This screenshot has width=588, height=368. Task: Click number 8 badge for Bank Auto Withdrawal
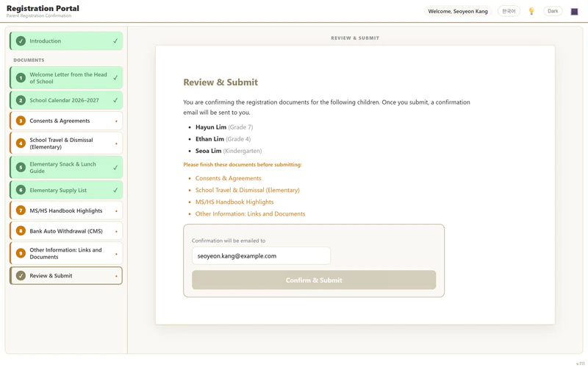21,231
